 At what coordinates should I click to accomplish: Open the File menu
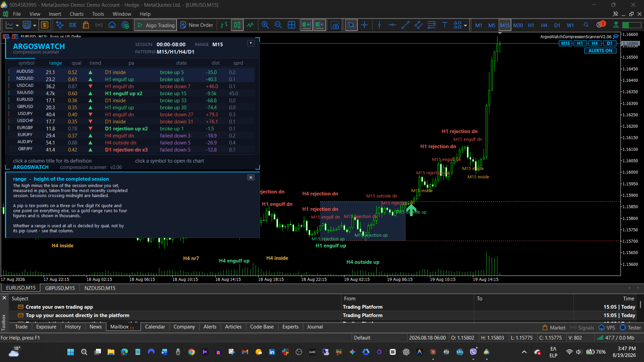[17, 14]
